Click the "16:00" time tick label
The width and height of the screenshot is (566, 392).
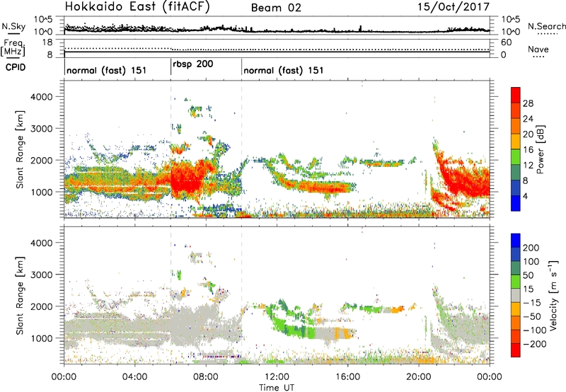pyautogui.click(x=347, y=377)
